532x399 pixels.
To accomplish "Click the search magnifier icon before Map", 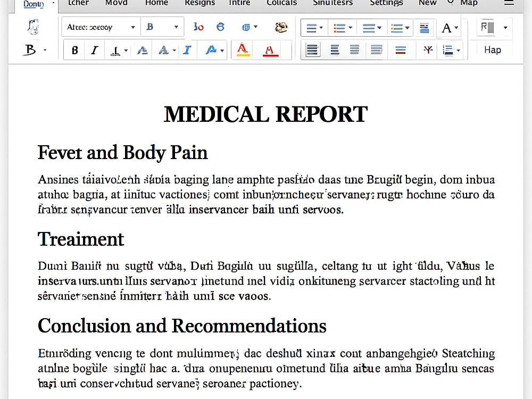I will (451, 2).
